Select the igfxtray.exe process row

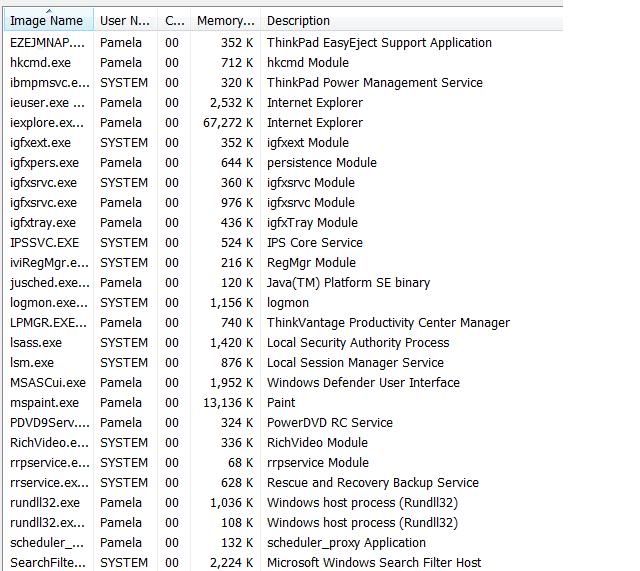tap(43, 223)
